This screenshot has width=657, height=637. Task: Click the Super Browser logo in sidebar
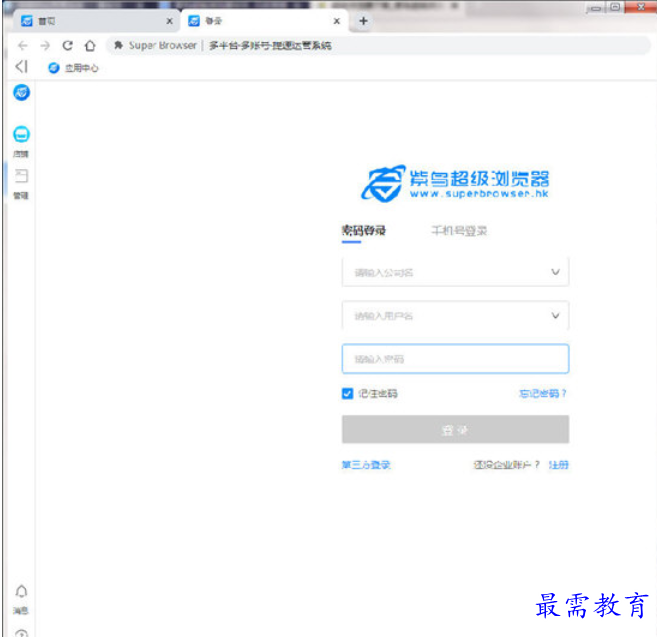point(21,92)
